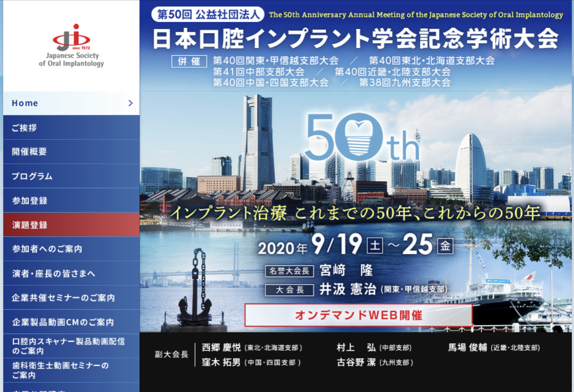
Task: Click the 土 weekday box icon
Action: (375, 245)
